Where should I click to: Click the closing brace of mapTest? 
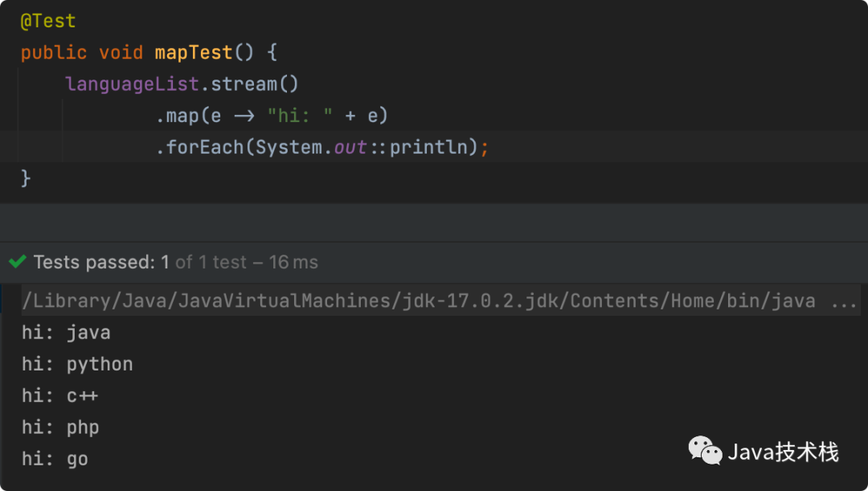pos(26,178)
